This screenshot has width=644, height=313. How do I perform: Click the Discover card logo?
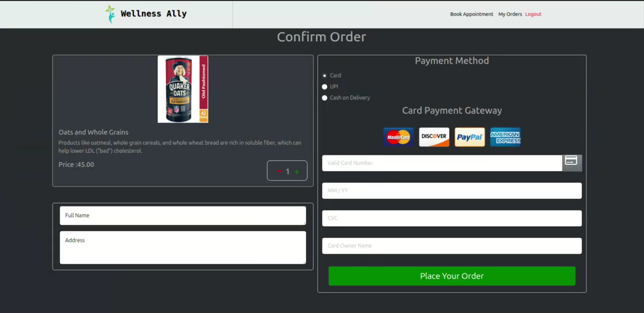pos(434,137)
